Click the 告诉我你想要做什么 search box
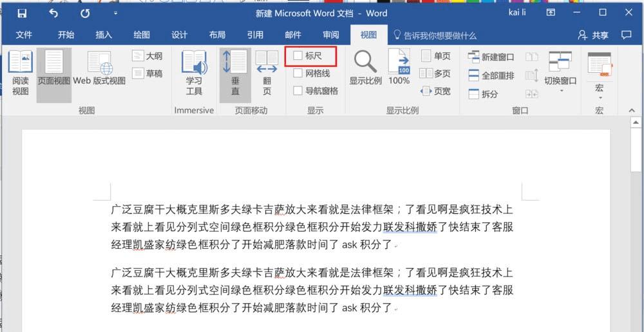Image resolution: width=644 pixels, height=332 pixels. [435, 35]
